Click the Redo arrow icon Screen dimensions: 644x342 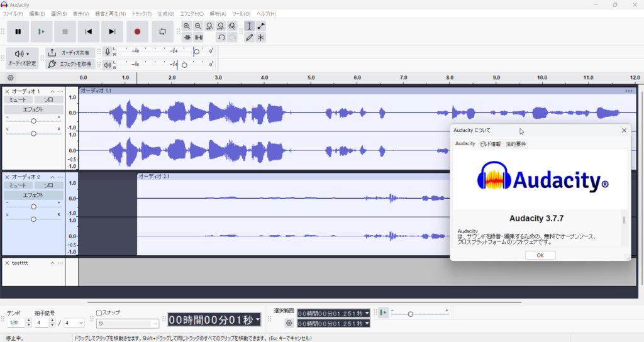(x=233, y=37)
